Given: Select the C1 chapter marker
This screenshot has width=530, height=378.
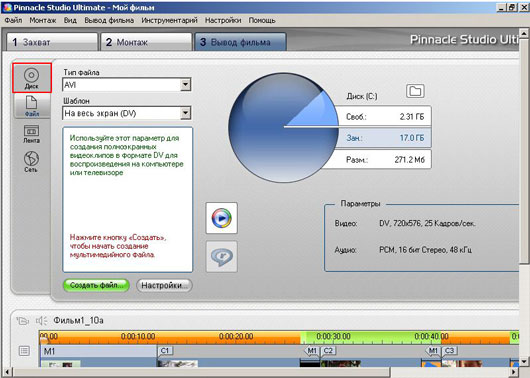Looking at the screenshot, I should point(165,351).
